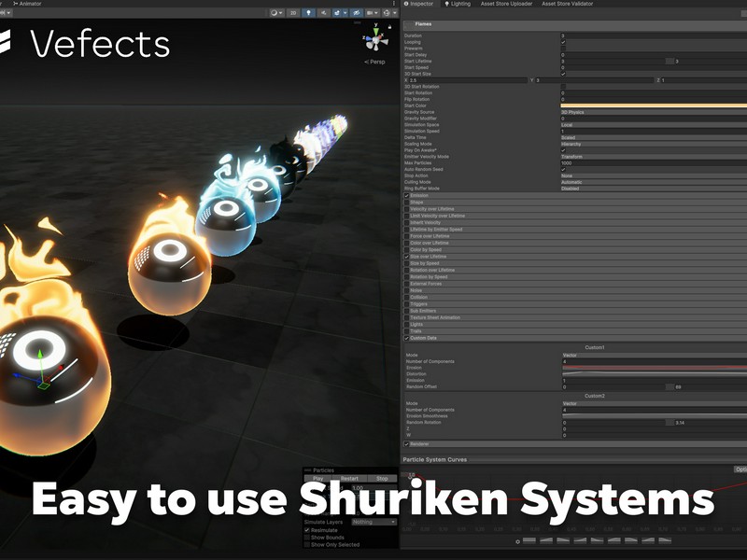The width and height of the screenshot is (747, 560).
Task: Open scene camera settings icon
Action: (x=373, y=13)
